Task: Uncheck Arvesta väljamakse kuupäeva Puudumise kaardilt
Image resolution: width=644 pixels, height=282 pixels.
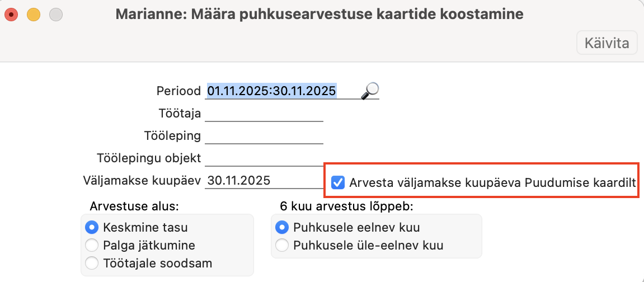Action: pyautogui.click(x=338, y=182)
